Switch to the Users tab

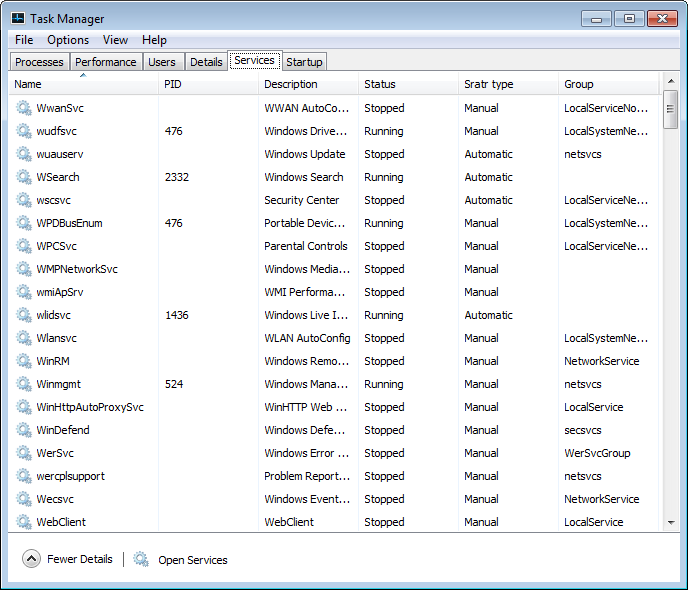pyautogui.click(x=162, y=62)
